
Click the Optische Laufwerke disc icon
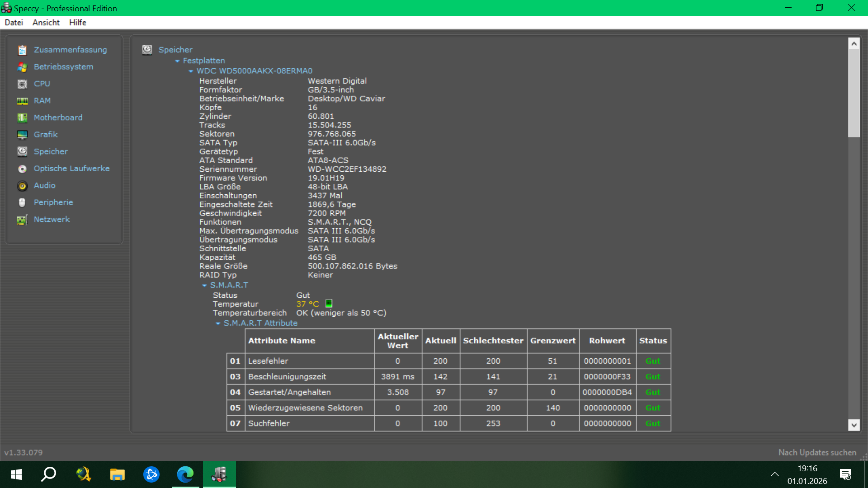click(22, 169)
